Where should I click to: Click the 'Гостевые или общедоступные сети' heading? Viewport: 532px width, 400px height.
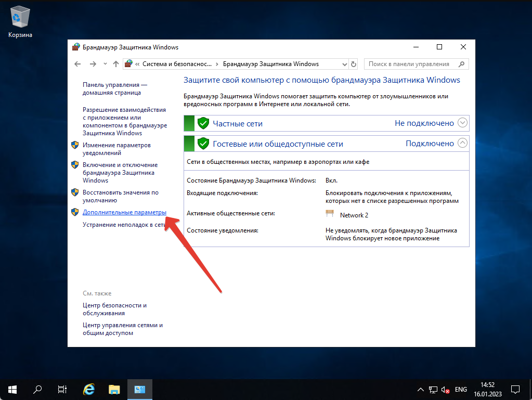tap(278, 144)
